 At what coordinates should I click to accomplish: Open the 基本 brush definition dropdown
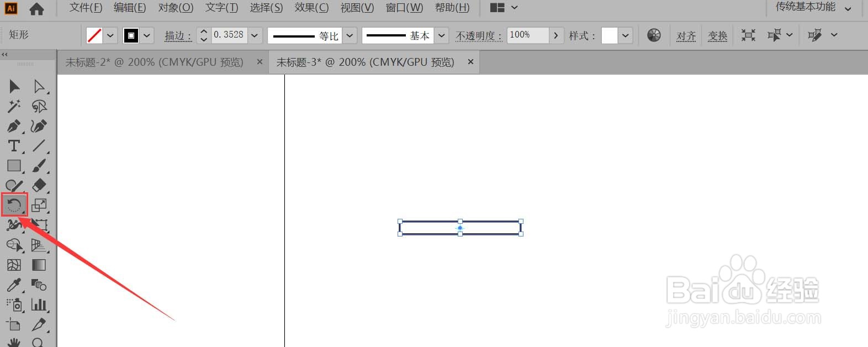point(441,35)
